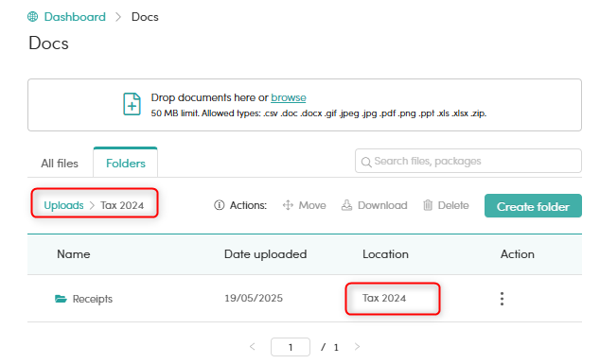Click the Move arrows icon

pyautogui.click(x=288, y=205)
